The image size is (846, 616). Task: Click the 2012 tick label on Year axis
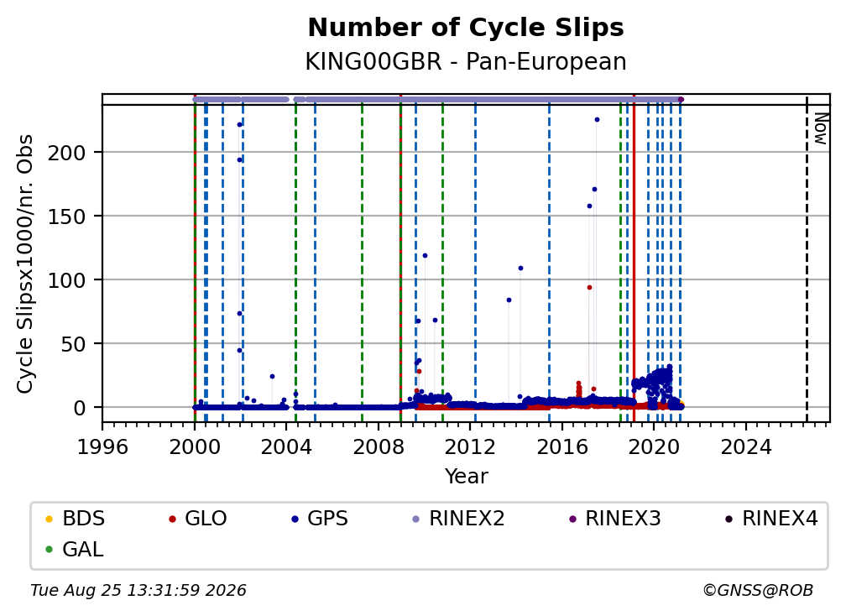click(x=470, y=447)
